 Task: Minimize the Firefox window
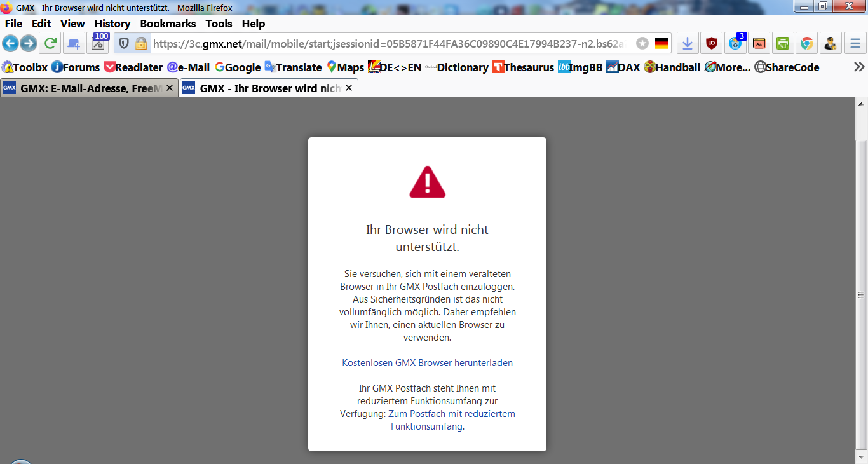804,6
